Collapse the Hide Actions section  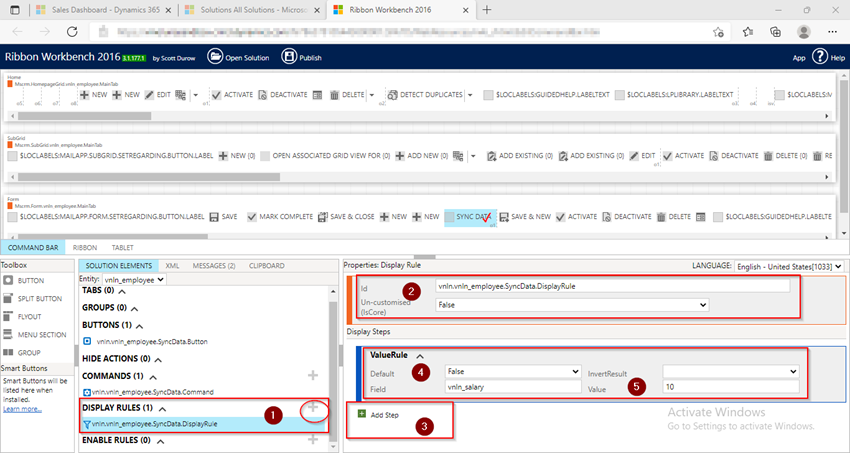click(x=158, y=359)
